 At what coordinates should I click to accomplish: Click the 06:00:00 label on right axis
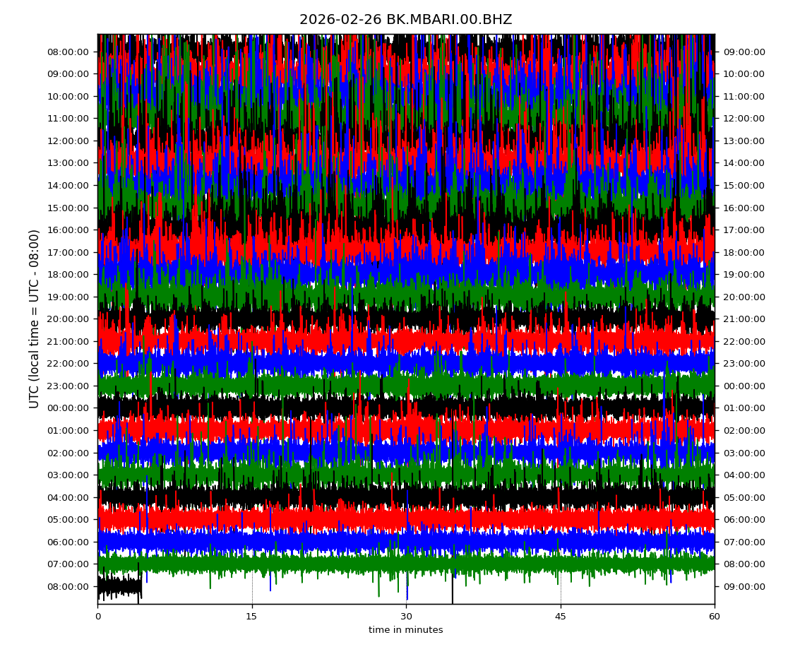coord(743,519)
